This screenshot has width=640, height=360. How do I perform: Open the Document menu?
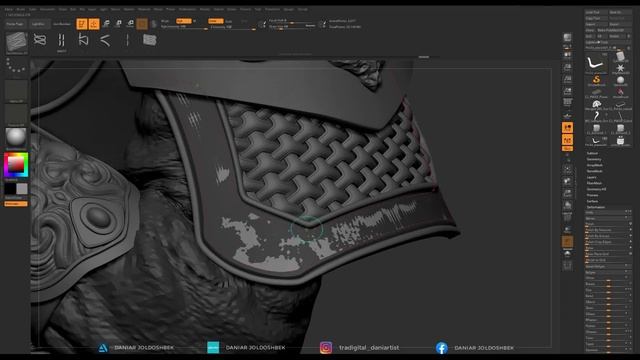pyautogui.click(x=47, y=9)
